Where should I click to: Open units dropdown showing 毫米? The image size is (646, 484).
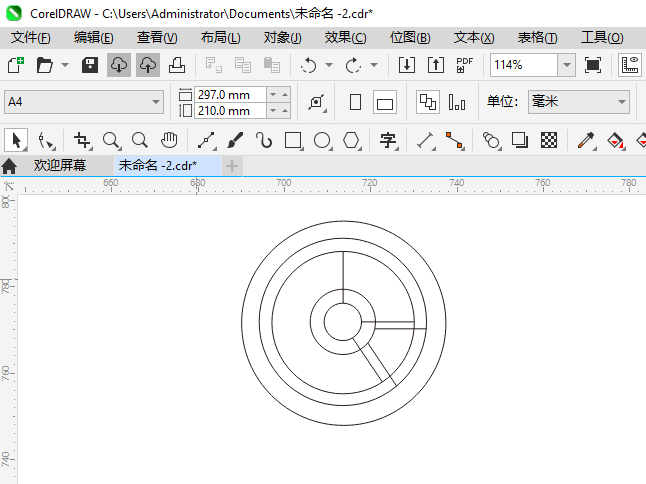579,102
